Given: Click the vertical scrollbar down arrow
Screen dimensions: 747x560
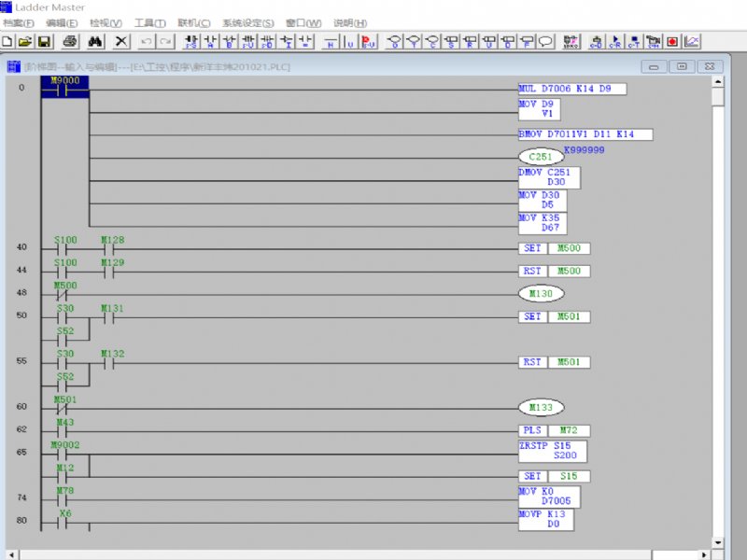Looking at the screenshot, I should [717, 542].
